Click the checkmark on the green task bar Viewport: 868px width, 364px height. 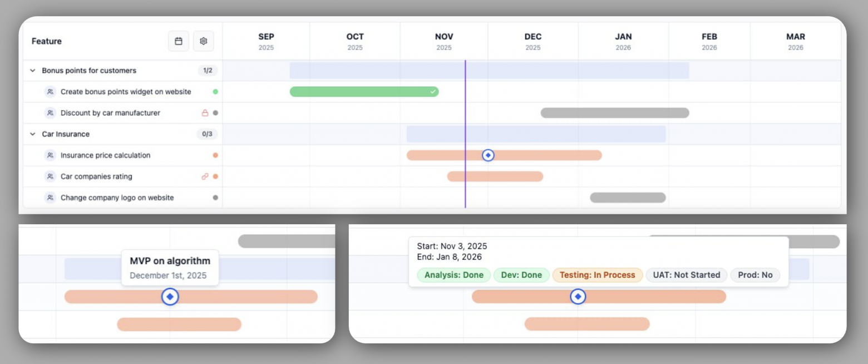[x=433, y=92]
